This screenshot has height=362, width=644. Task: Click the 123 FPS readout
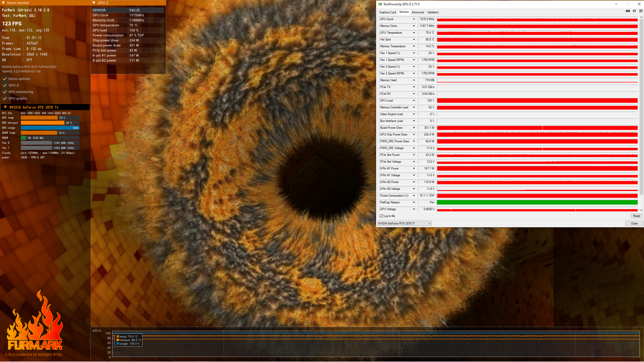pos(12,24)
